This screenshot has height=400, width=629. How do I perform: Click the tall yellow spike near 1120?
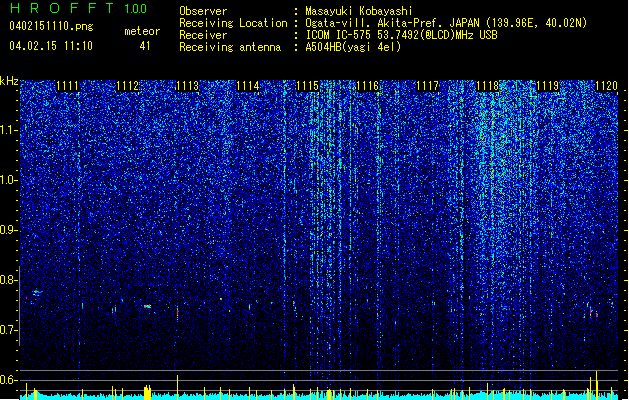(x=597, y=384)
